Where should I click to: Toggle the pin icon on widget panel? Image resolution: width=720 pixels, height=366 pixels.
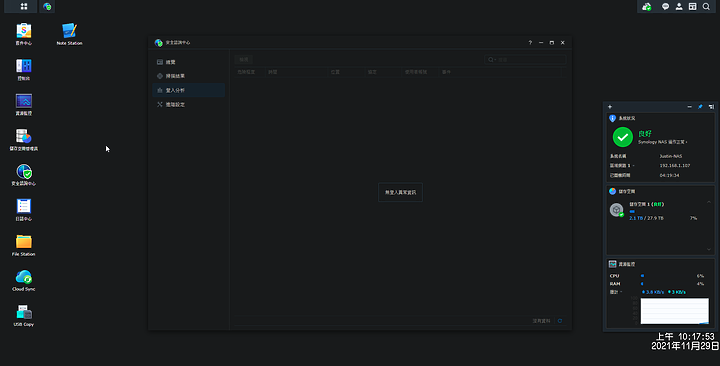pyautogui.click(x=700, y=107)
